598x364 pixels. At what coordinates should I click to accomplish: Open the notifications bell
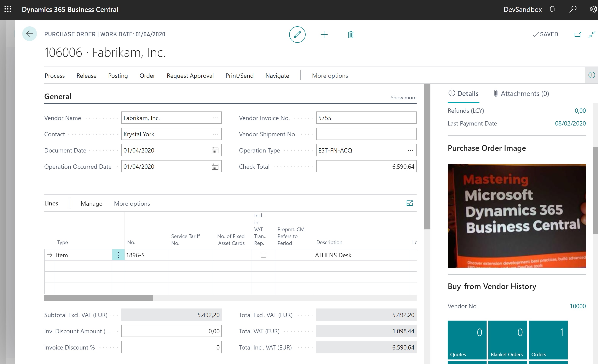tap(552, 9)
